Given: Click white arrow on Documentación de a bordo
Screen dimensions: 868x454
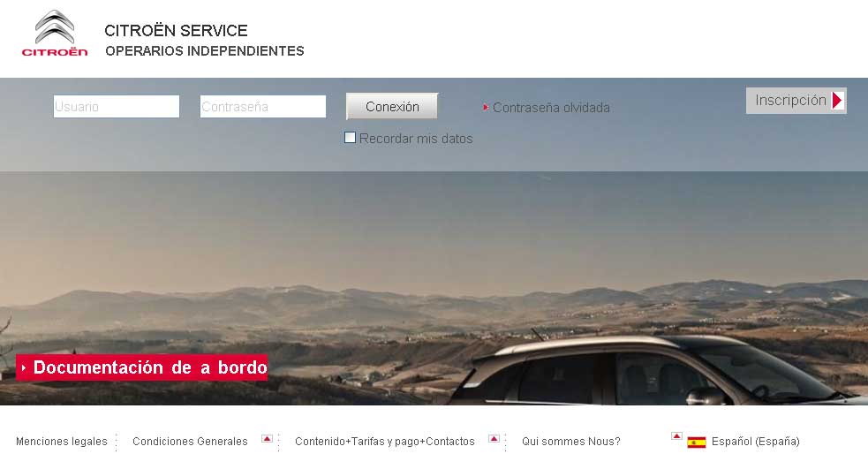Looking at the screenshot, I should pos(24,367).
